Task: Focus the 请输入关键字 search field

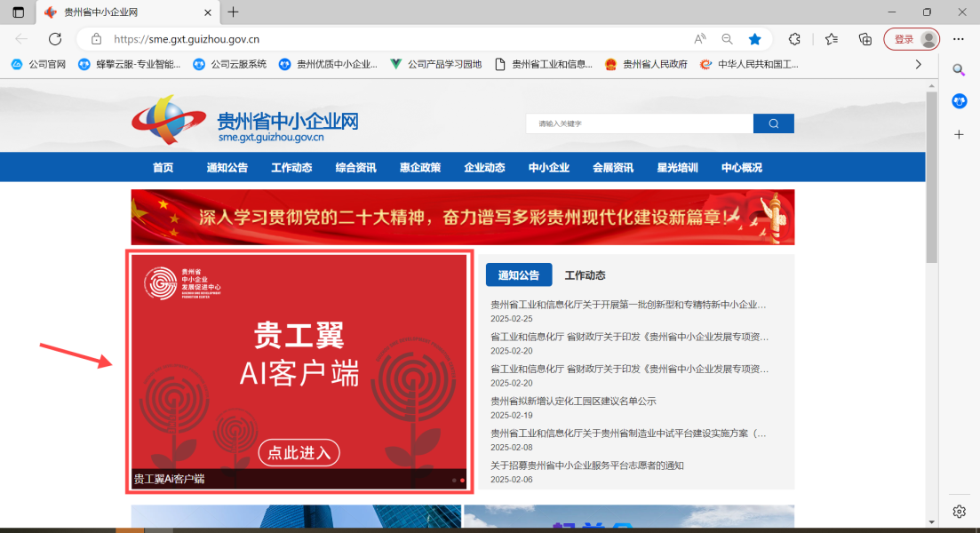Action: [640, 123]
